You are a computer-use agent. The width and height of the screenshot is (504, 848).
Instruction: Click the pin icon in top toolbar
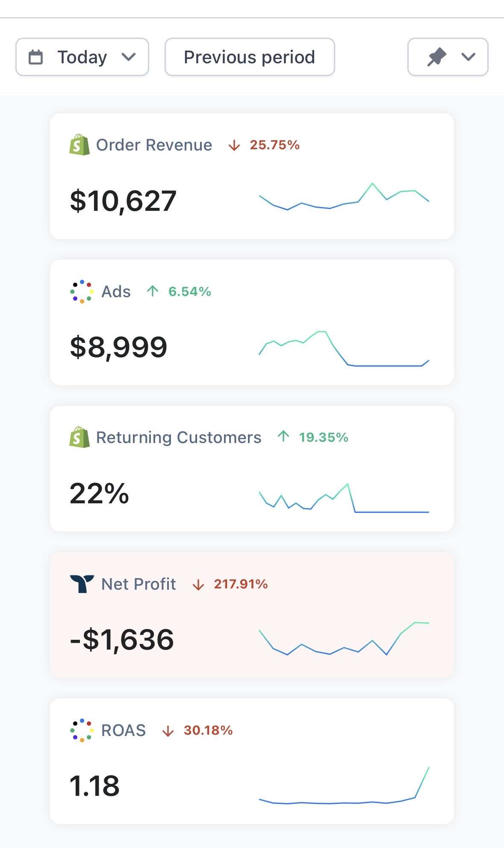[437, 57]
